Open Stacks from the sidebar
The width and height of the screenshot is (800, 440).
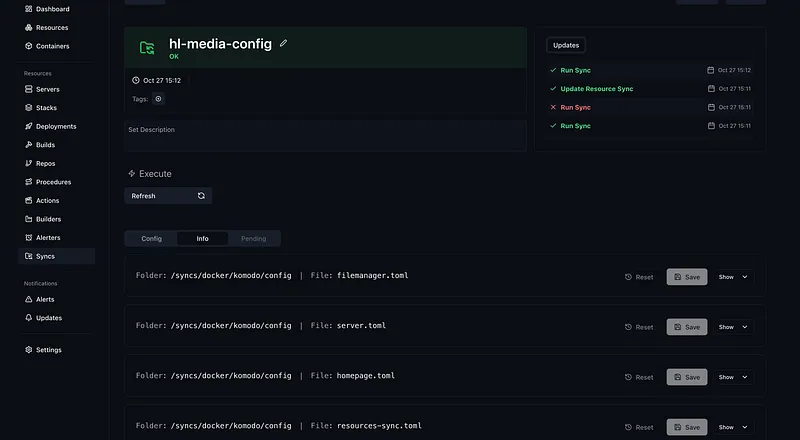(46, 108)
